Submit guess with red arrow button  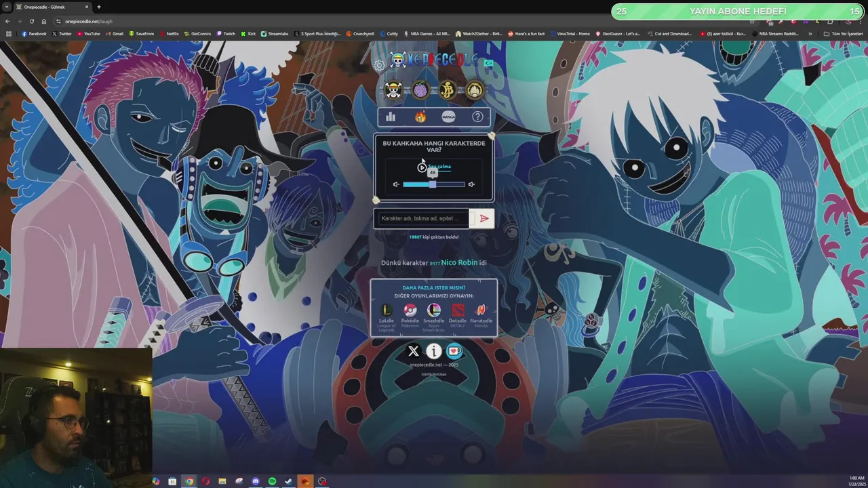pyautogui.click(x=484, y=218)
